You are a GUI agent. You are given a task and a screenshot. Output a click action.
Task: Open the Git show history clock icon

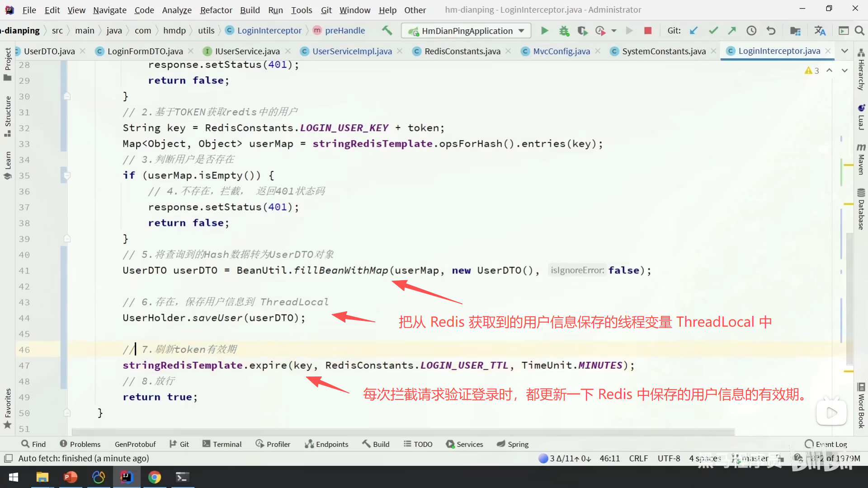click(751, 31)
